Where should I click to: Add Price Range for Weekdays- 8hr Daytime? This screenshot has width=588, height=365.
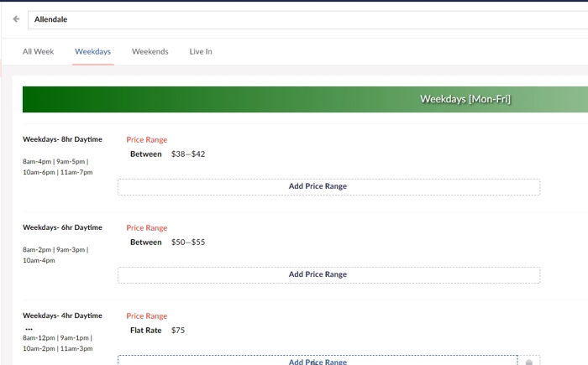(329, 186)
